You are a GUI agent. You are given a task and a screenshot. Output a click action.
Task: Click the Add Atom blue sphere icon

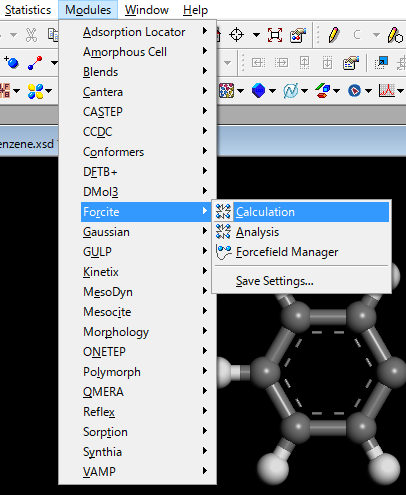pyautogui.click(x=11, y=62)
